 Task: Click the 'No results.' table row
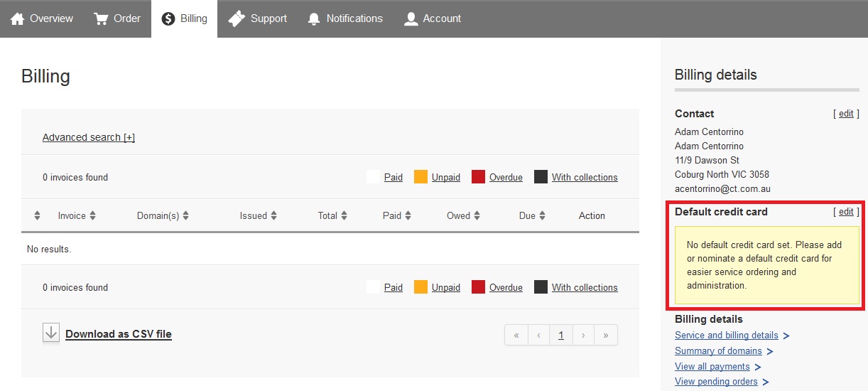coord(330,249)
